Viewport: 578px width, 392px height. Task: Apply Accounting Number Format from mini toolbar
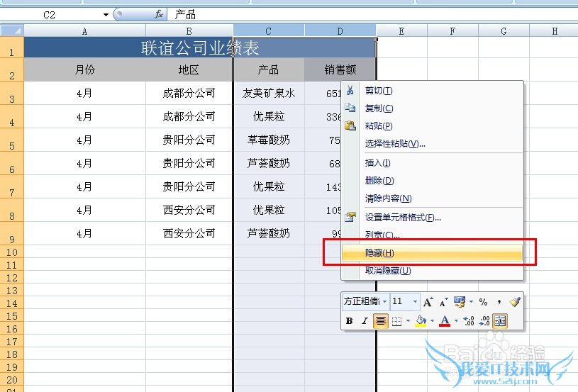460,302
